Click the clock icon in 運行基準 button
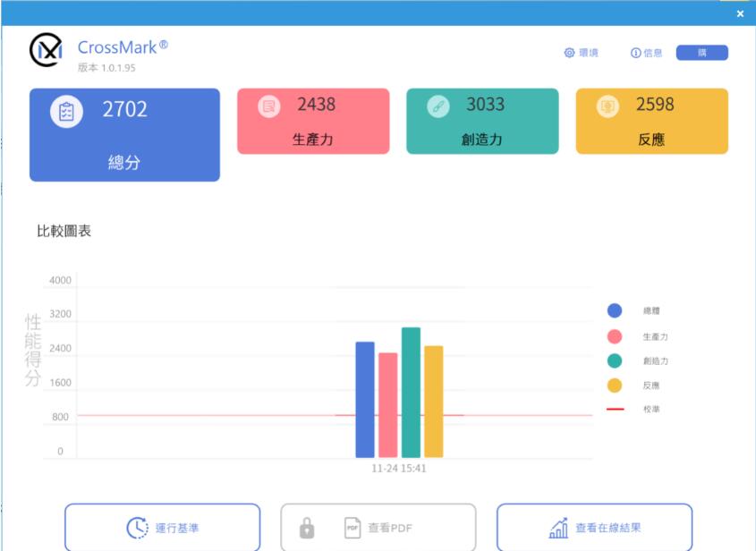This screenshot has width=756, height=551. [137, 528]
